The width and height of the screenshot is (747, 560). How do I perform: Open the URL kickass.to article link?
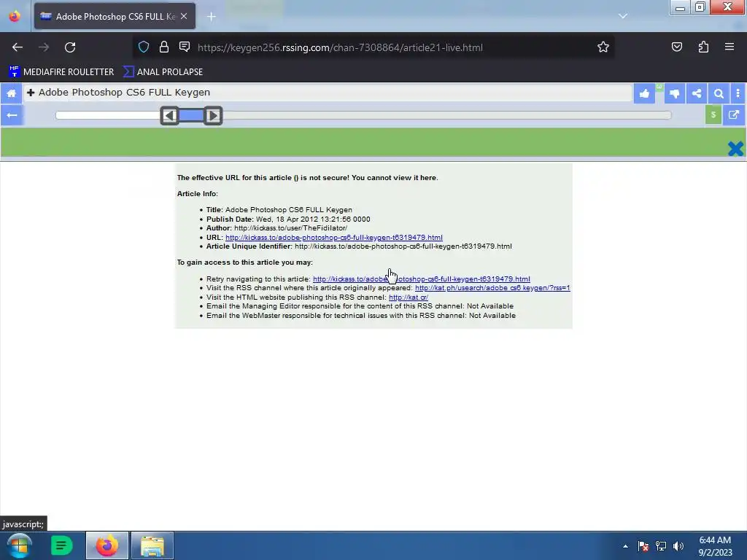tap(334, 237)
